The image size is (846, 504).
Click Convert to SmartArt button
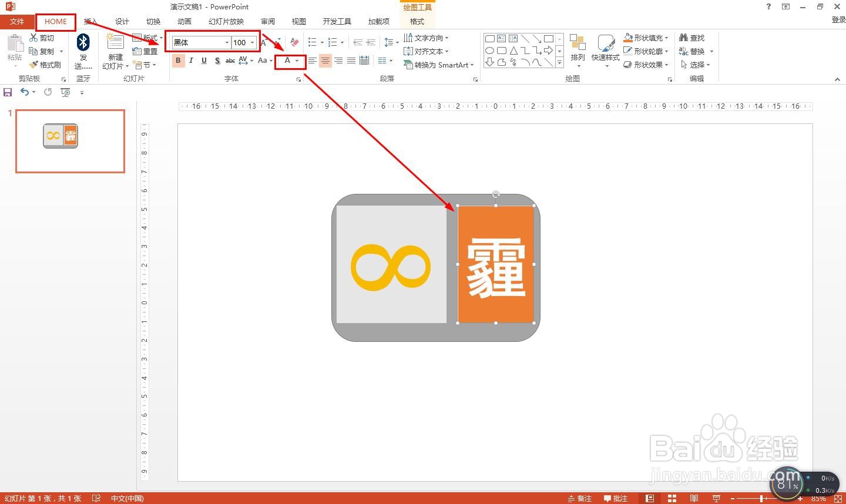(438, 65)
